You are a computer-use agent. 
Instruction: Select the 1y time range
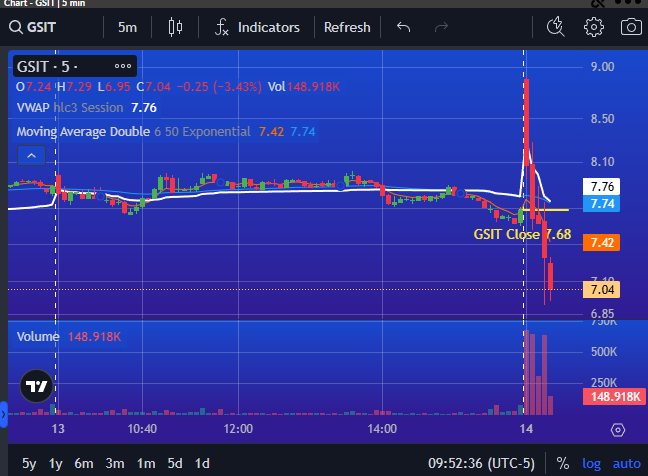tap(55, 464)
